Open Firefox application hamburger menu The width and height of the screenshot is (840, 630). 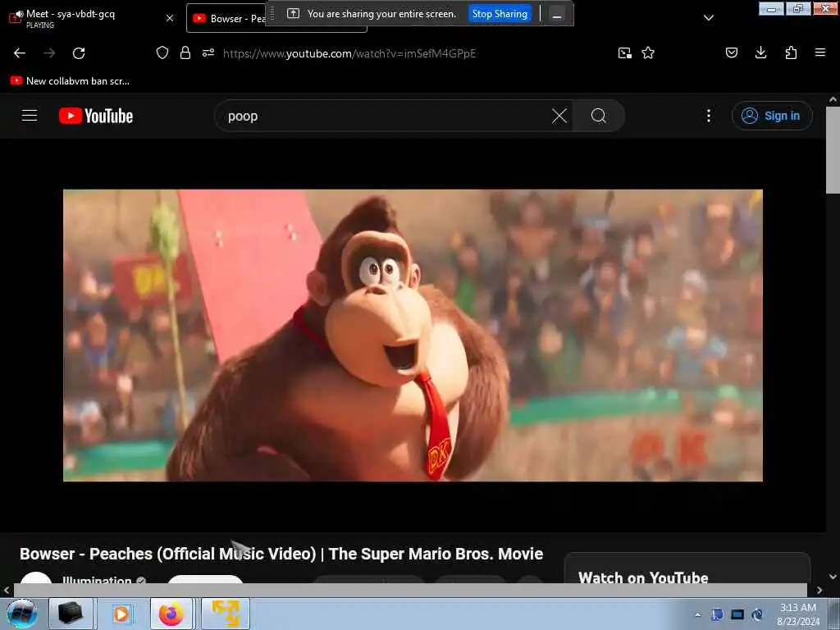pyautogui.click(x=820, y=52)
